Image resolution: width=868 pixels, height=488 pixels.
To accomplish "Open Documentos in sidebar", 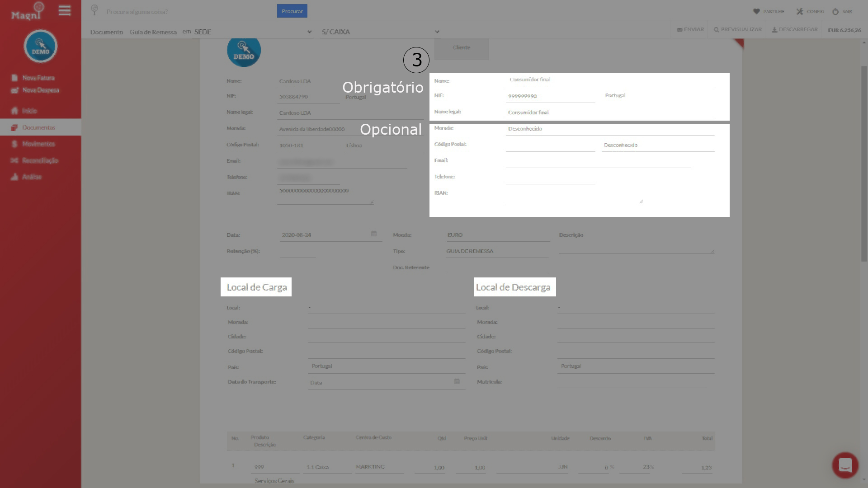I will tap(41, 127).
